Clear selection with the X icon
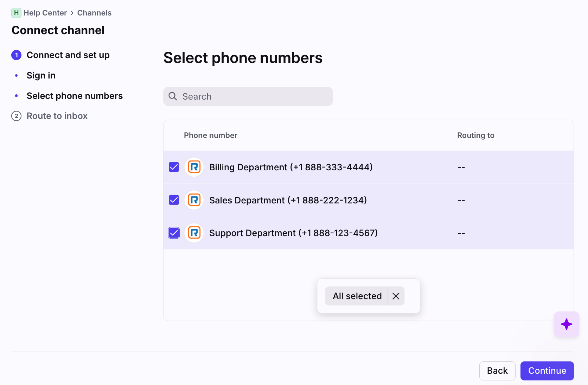588x385 pixels. (x=396, y=296)
